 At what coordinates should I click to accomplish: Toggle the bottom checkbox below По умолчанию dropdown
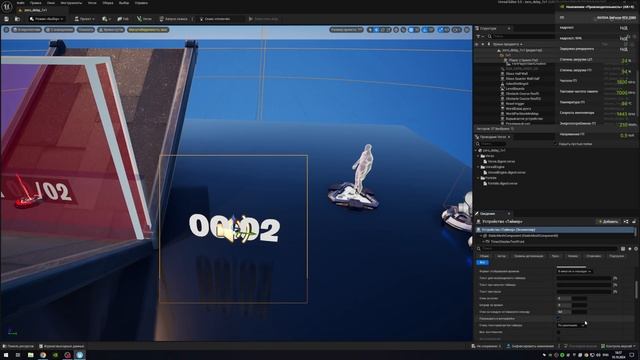pos(559,332)
